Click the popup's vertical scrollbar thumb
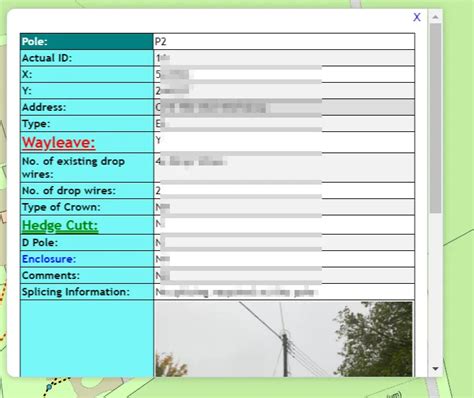The image size is (474, 398). point(435,118)
